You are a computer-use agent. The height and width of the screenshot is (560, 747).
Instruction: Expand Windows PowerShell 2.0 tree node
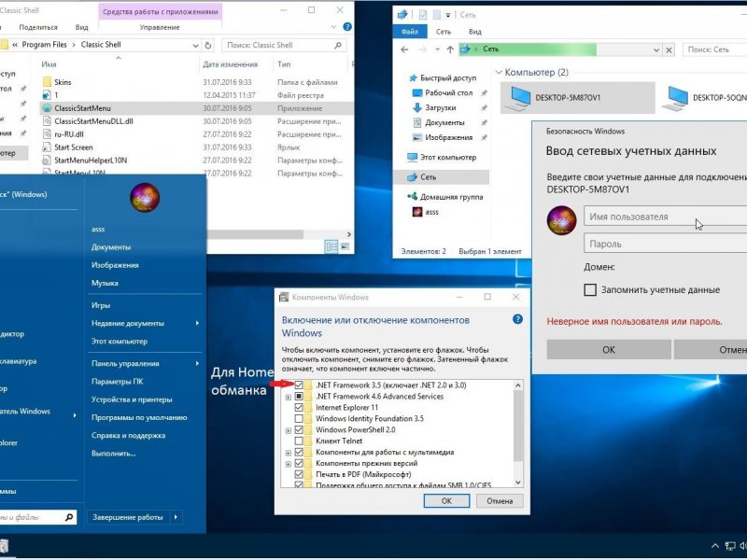point(289,430)
